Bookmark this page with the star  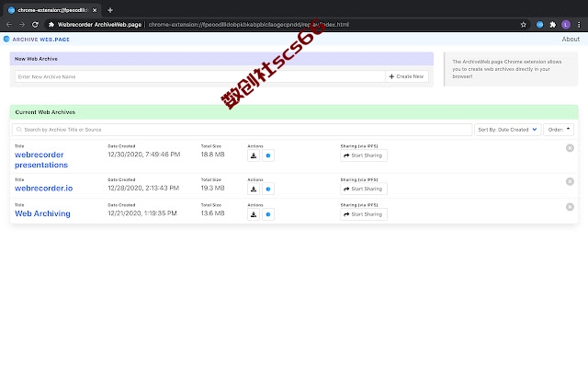[524, 25]
